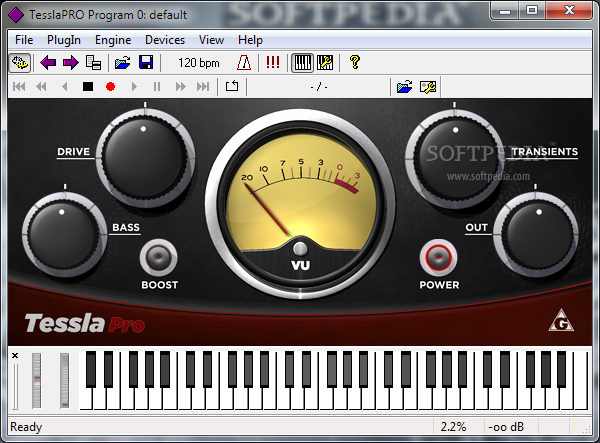This screenshot has height=443, width=600.
Task: Click the pitch bend wheel
Action: 37,380
